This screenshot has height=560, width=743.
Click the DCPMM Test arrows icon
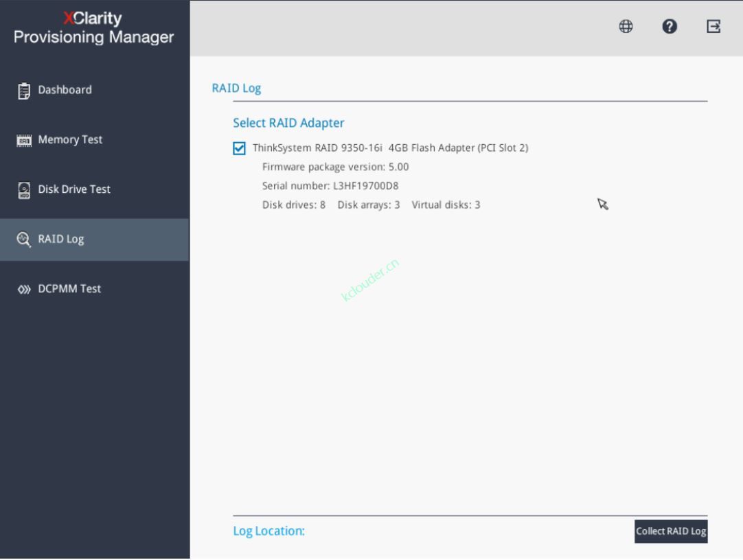[24, 289]
